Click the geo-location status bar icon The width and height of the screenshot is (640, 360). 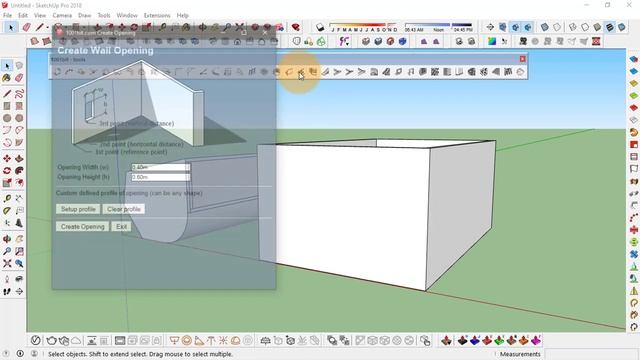click(7, 354)
